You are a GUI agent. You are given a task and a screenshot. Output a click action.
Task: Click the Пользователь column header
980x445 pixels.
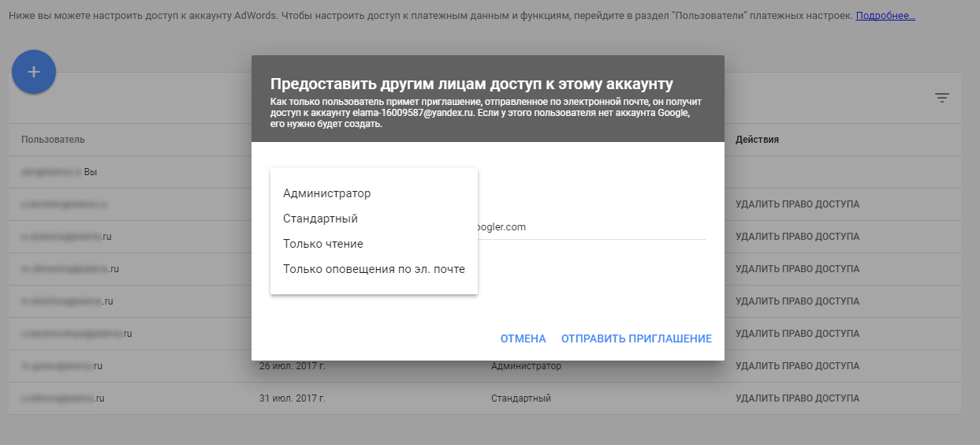53,140
